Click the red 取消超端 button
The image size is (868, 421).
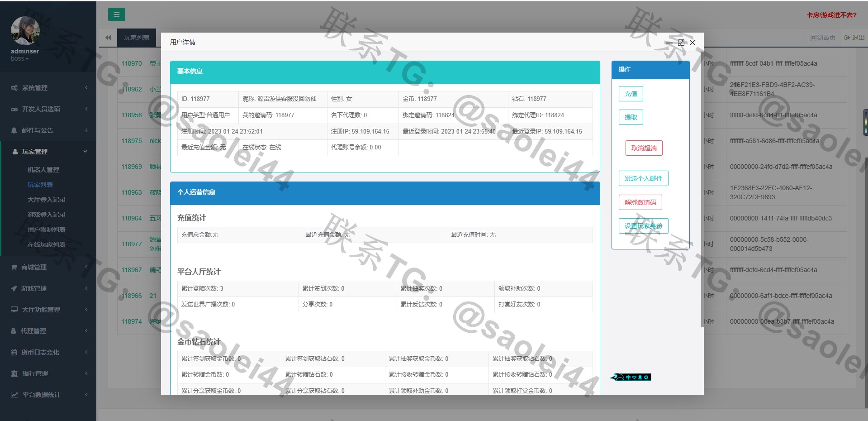pyautogui.click(x=644, y=148)
